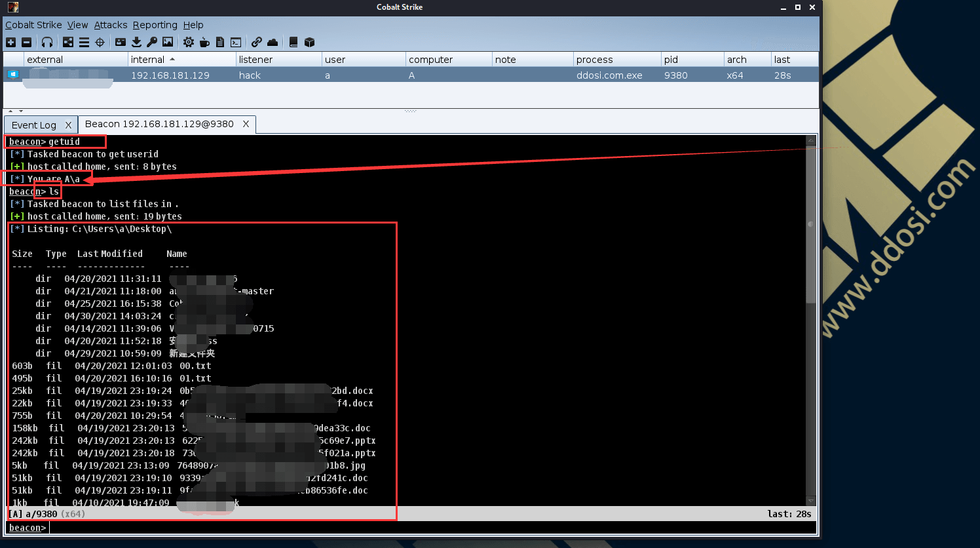The image size is (980, 548).
Task: Click the cloud manage web server icon
Action: [273, 42]
